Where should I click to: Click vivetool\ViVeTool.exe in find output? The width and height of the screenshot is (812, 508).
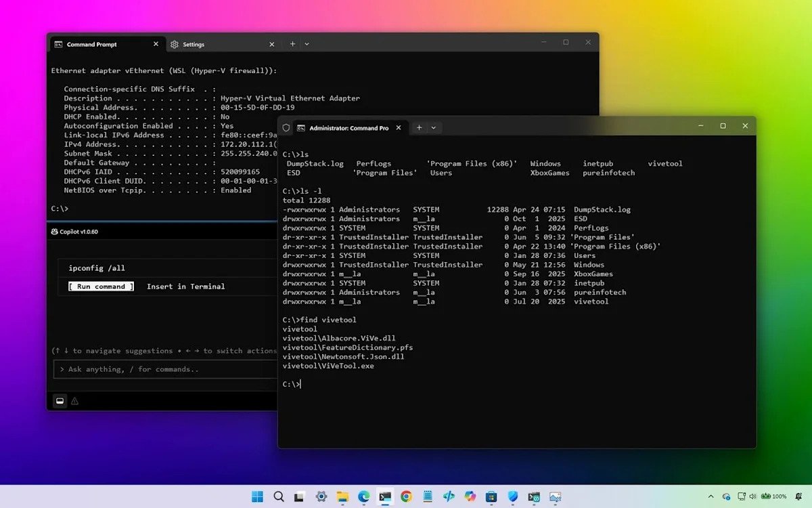(x=328, y=366)
